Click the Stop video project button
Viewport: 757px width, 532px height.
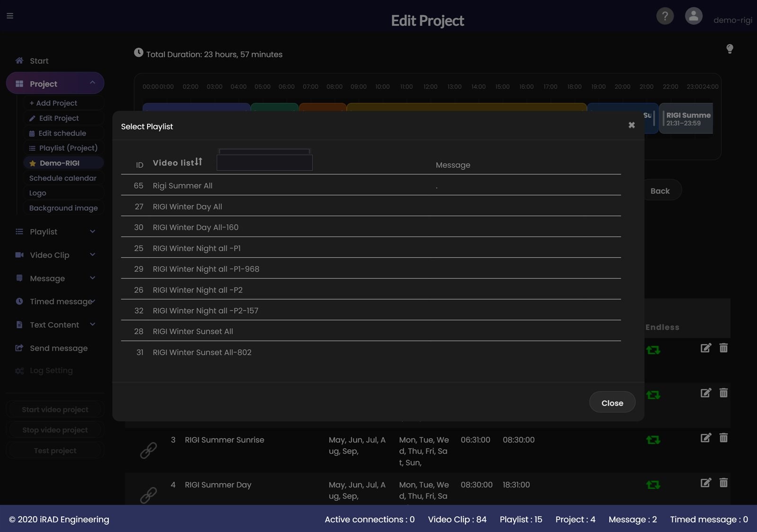click(x=55, y=430)
